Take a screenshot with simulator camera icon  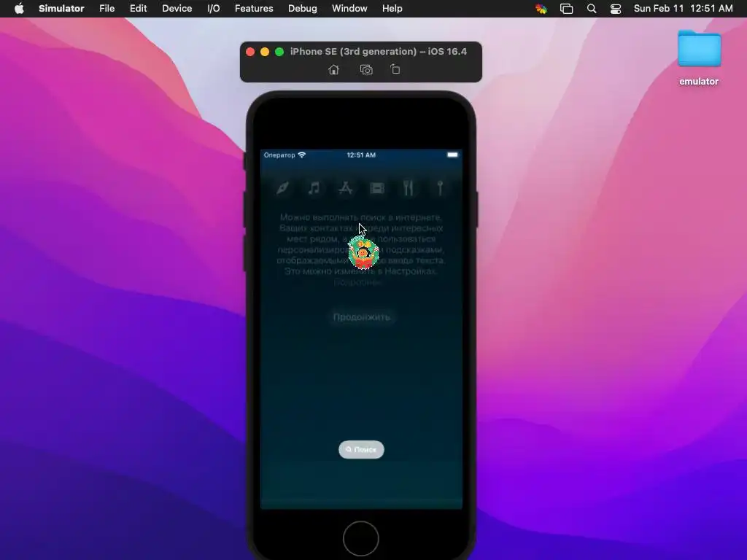pyautogui.click(x=366, y=69)
